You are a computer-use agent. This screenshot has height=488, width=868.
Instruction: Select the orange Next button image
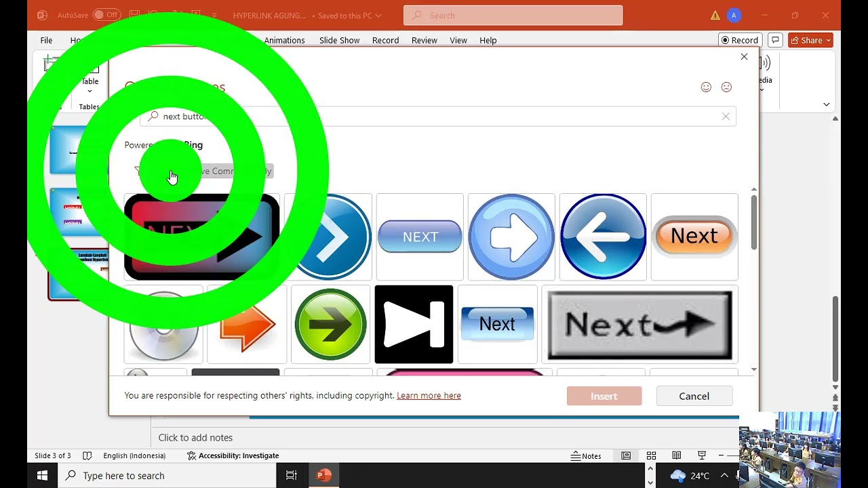pos(694,237)
